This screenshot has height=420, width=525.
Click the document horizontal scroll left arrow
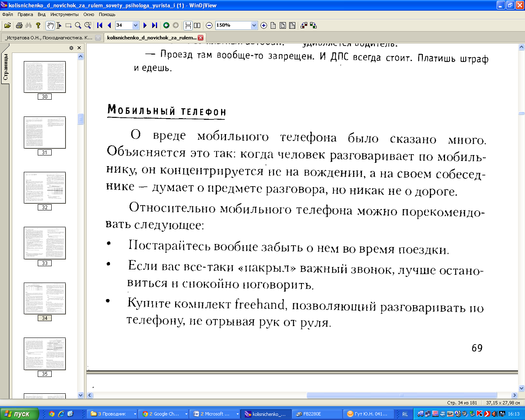pyautogui.click(x=90, y=395)
